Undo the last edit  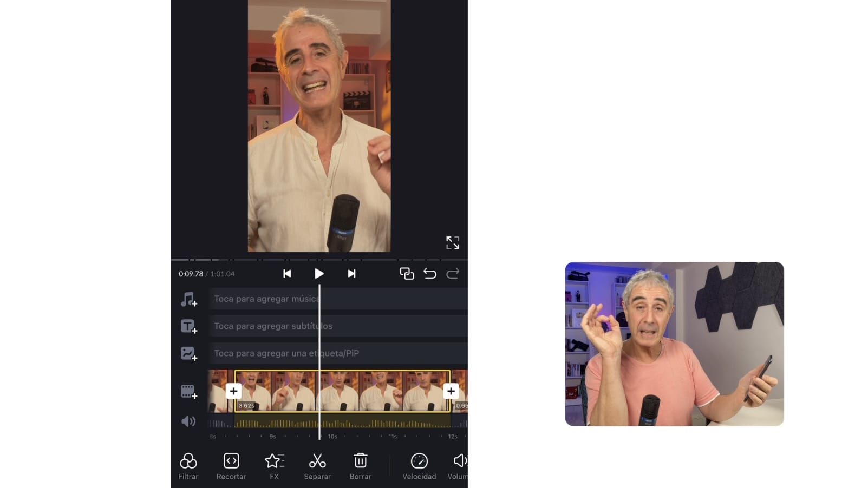[x=430, y=274]
